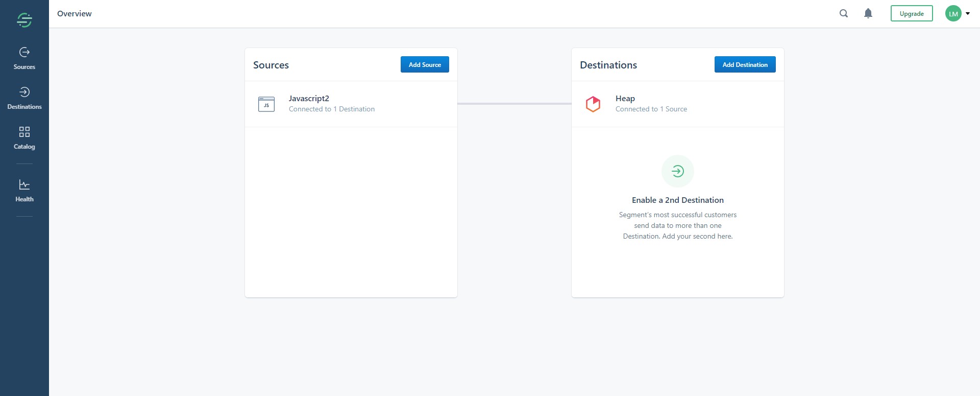Click the green arrow circle icon
The image size is (980, 396).
click(677, 171)
